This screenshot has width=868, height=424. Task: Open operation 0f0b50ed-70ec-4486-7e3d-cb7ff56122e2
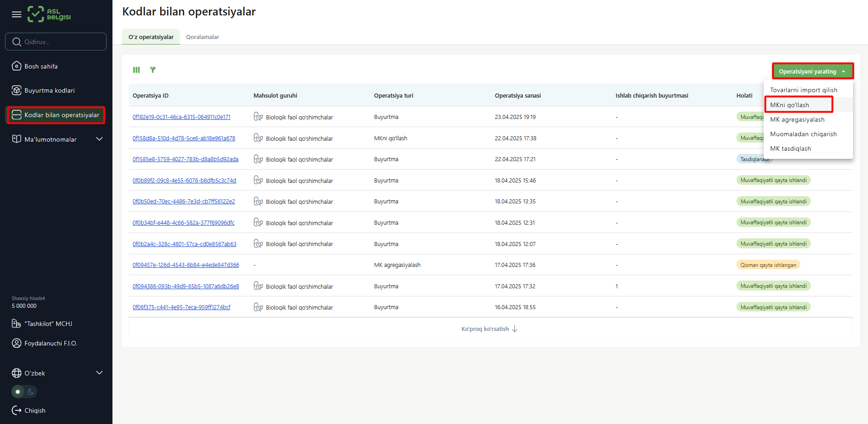(184, 202)
